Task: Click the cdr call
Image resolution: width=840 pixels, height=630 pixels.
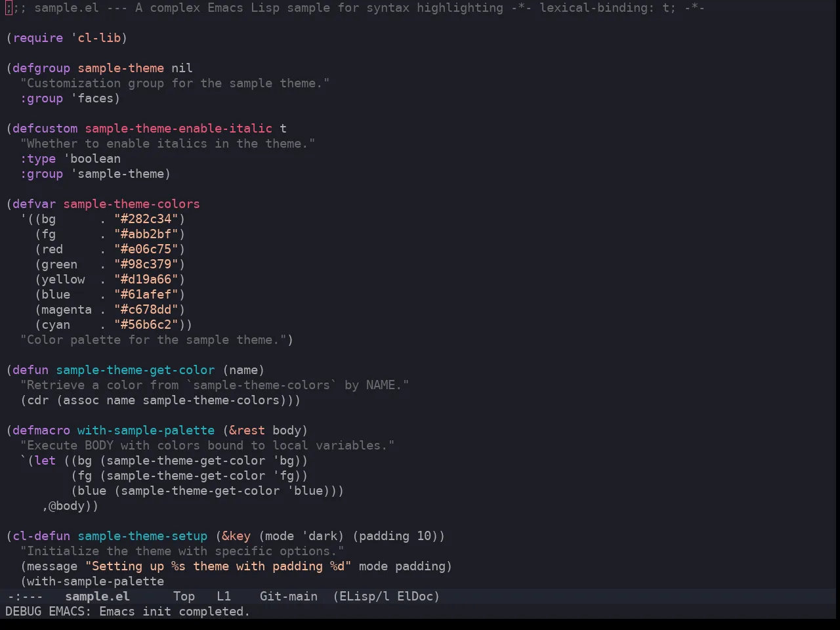Action: 37,400
